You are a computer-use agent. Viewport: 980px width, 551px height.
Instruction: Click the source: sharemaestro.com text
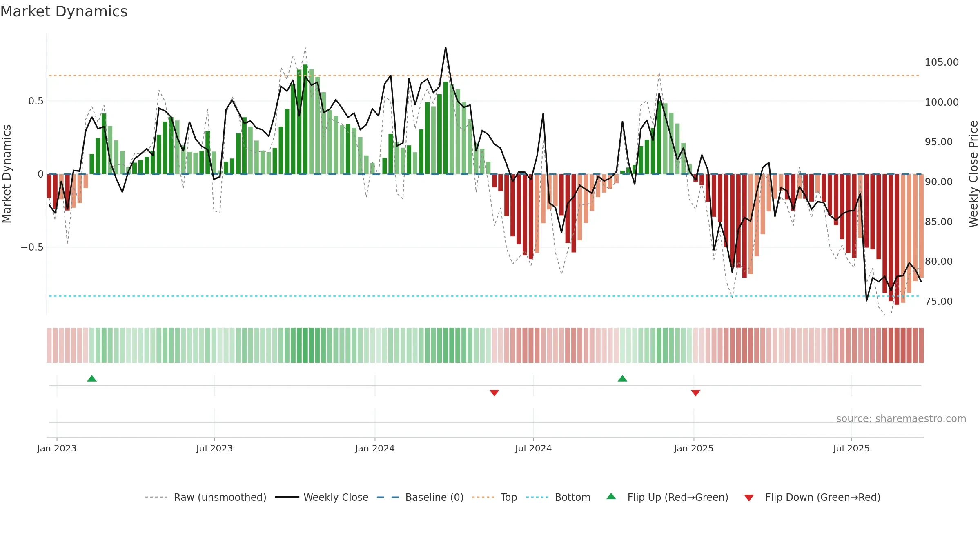tap(901, 418)
